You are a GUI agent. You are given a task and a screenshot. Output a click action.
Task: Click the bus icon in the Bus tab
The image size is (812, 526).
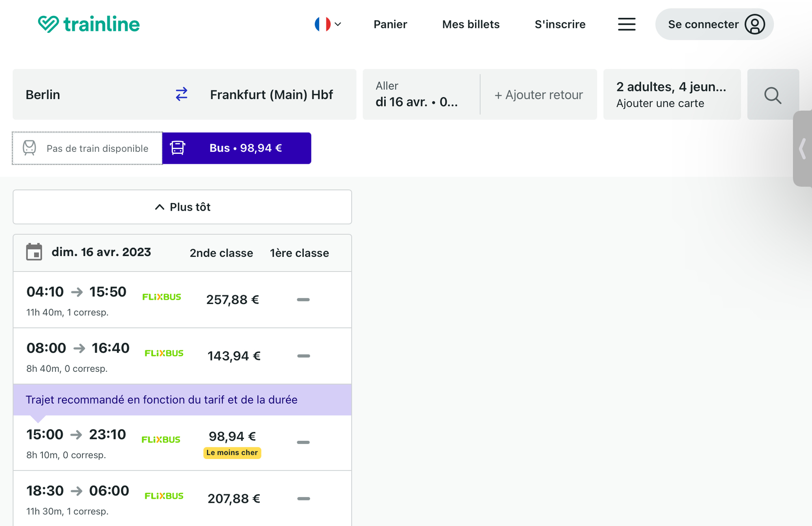tap(177, 148)
